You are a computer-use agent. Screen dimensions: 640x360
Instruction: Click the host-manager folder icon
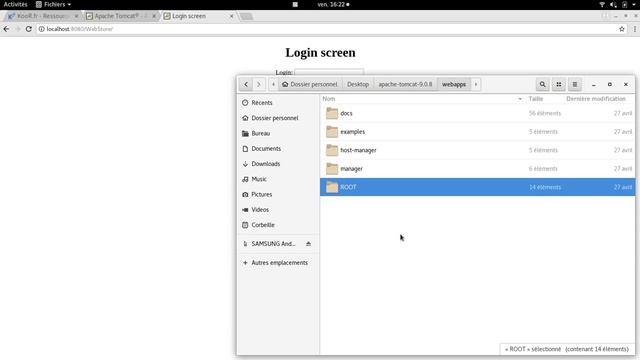click(x=332, y=150)
